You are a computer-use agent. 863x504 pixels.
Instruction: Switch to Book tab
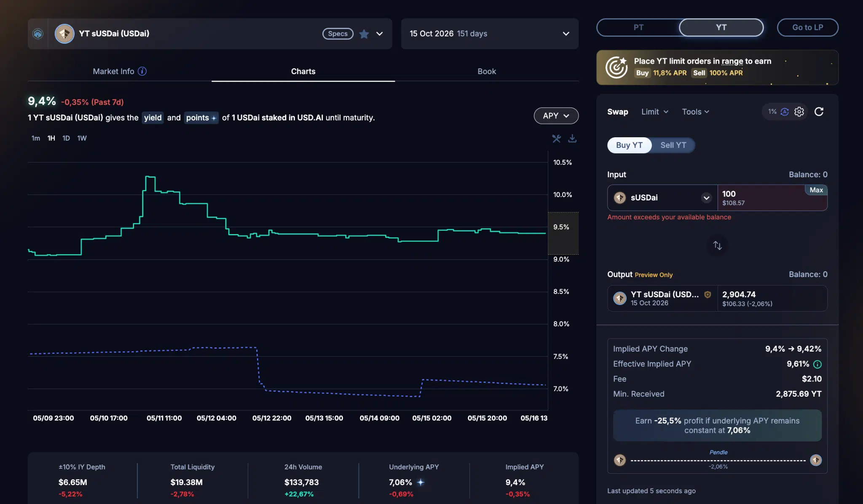[487, 71]
